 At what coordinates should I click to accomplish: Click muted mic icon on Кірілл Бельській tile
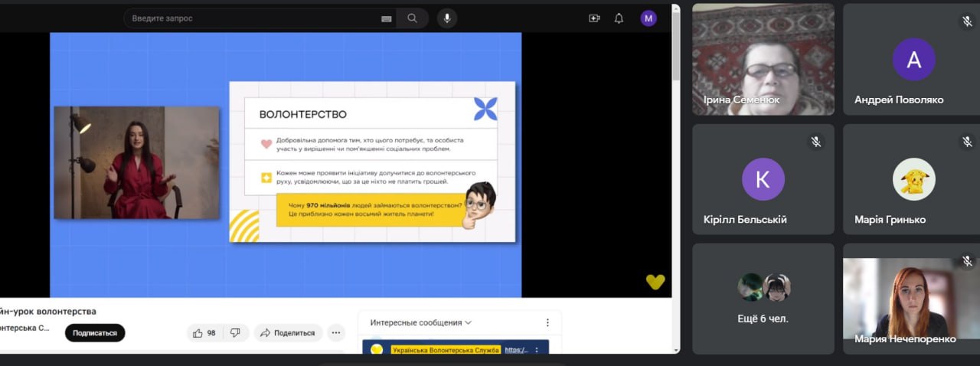[816, 142]
